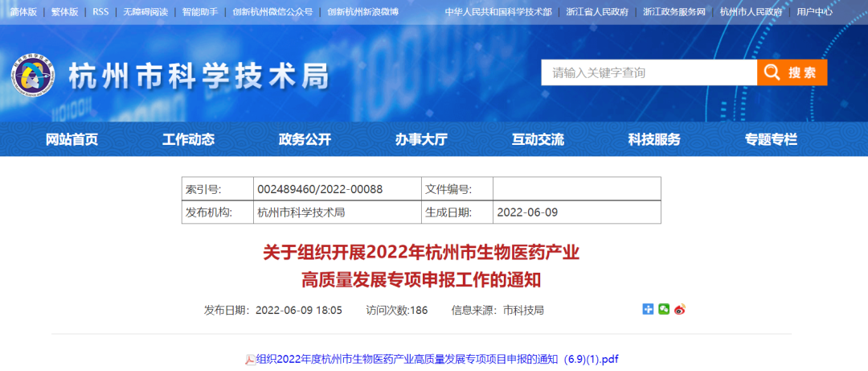The image size is (868, 371).
Task: Focus the 请输入关键字查询 search field
Action: click(x=649, y=72)
